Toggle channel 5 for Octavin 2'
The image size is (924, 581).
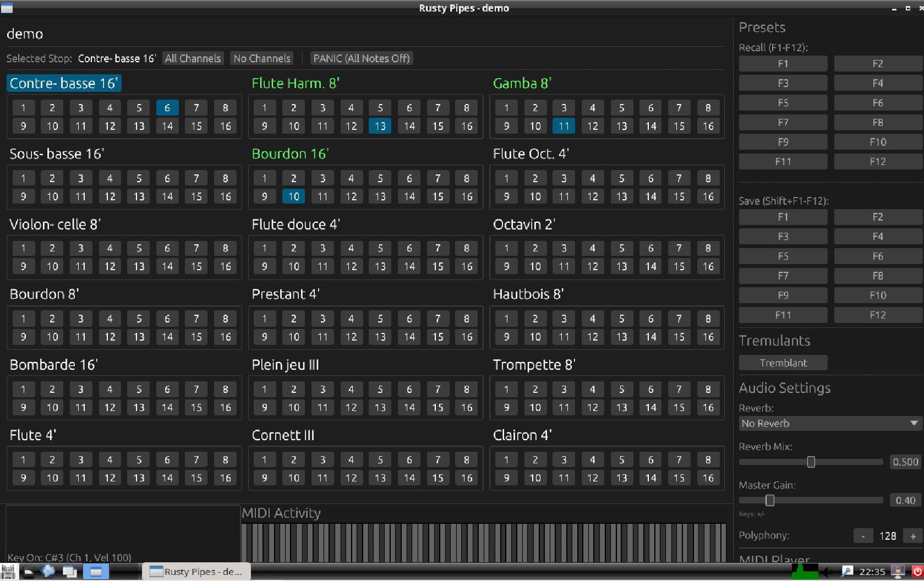click(x=621, y=248)
